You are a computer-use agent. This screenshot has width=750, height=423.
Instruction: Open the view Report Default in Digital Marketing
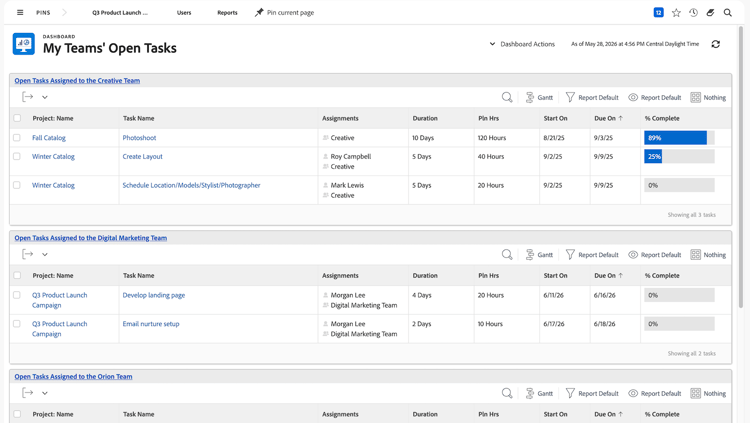[x=655, y=255]
